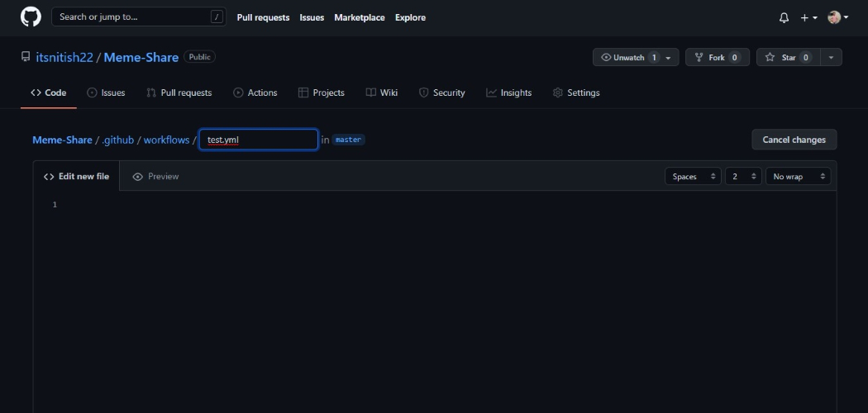Image resolution: width=868 pixels, height=413 pixels.
Task: Click the star count 0 badge
Action: [x=805, y=58]
